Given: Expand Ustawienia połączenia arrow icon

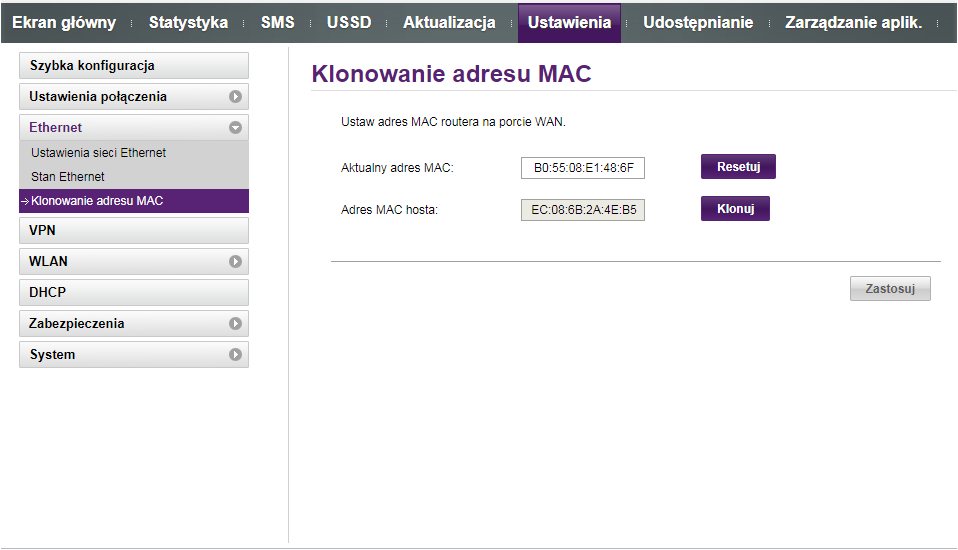Looking at the screenshot, I should pyautogui.click(x=235, y=97).
